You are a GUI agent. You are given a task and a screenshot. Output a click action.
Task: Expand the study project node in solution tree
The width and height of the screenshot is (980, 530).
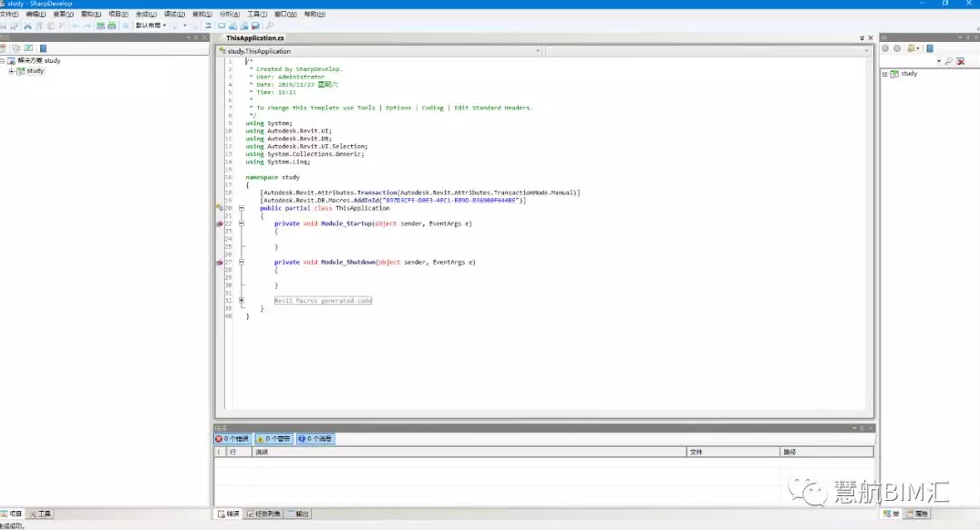click(11, 71)
